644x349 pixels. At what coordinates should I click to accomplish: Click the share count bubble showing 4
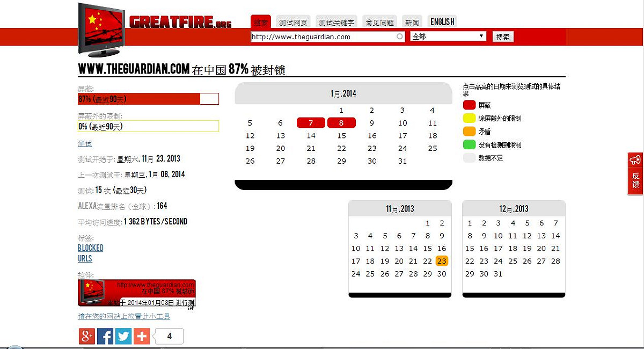pos(169,336)
